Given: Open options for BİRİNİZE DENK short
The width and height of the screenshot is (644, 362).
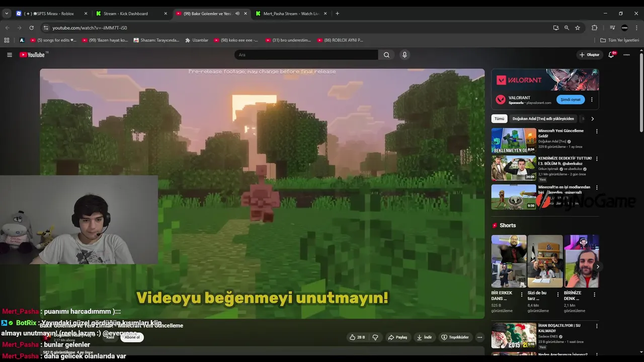Looking at the screenshot, I should point(594,295).
